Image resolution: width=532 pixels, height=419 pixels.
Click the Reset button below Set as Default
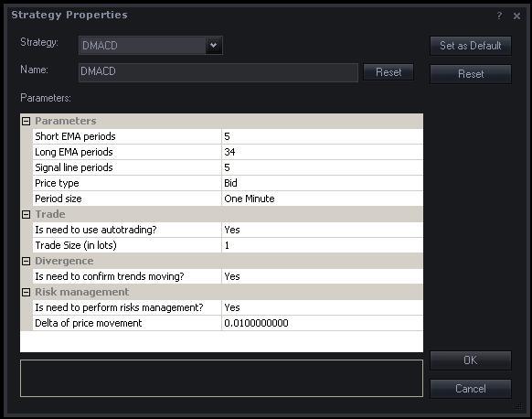[471, 74]
